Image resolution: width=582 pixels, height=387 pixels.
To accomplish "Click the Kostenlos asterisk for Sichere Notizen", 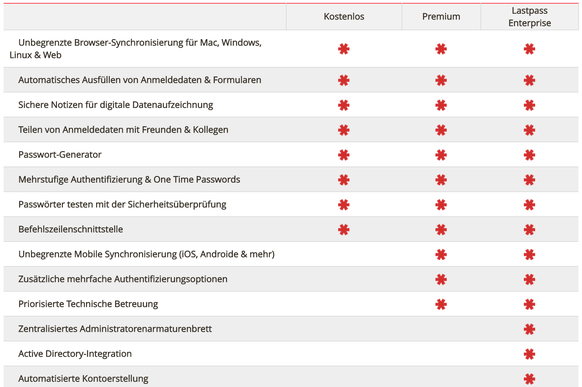I will [344, 105].
